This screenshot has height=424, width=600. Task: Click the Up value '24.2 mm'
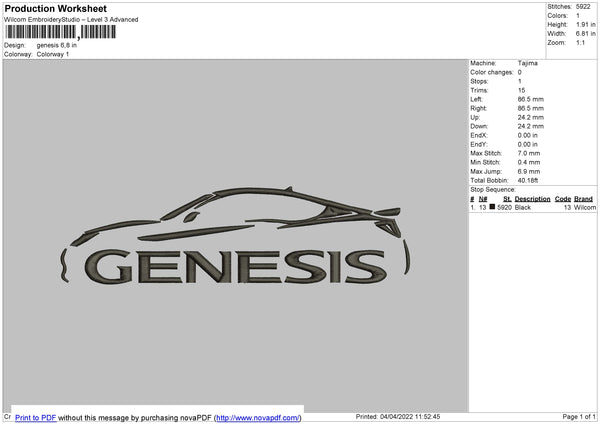click(x=530, y=117)
